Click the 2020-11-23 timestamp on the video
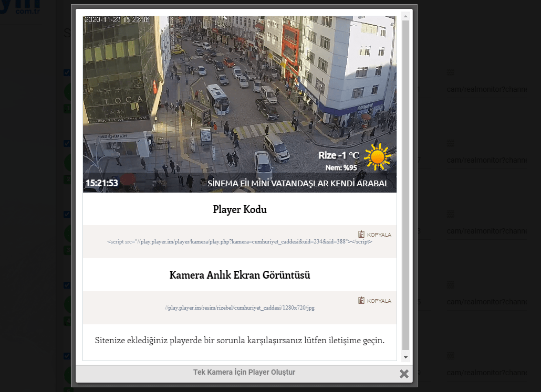The height and width of the screenshot is (392, 541). pos(117,19)
